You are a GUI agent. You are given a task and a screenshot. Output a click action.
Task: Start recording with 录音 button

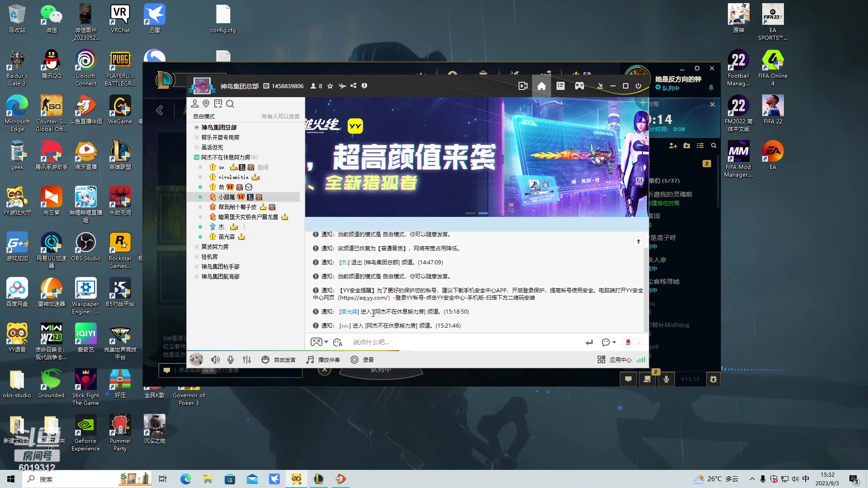click(363, 360)
